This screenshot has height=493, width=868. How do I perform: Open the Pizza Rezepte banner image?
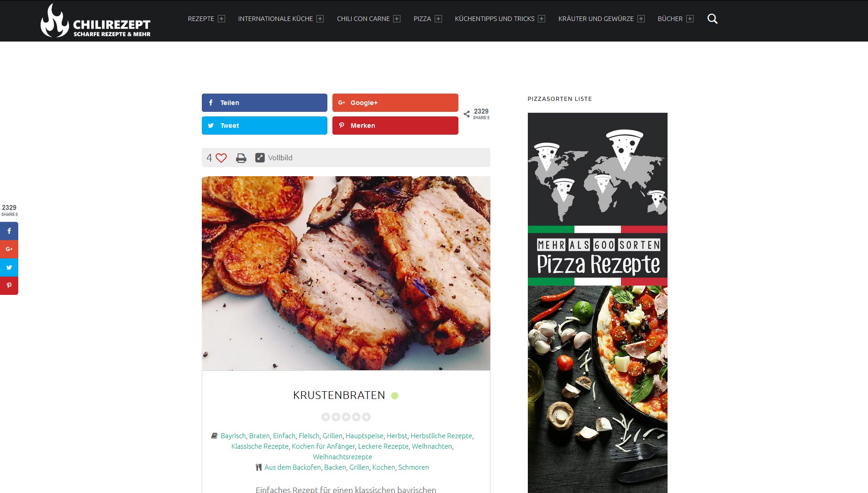[x=597, y=303]
